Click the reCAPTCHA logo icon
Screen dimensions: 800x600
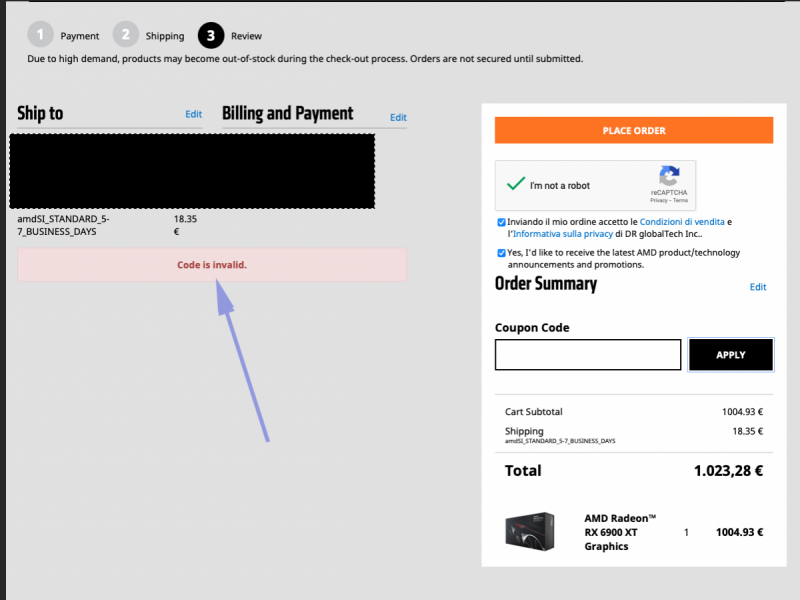[x=669, y=175]
